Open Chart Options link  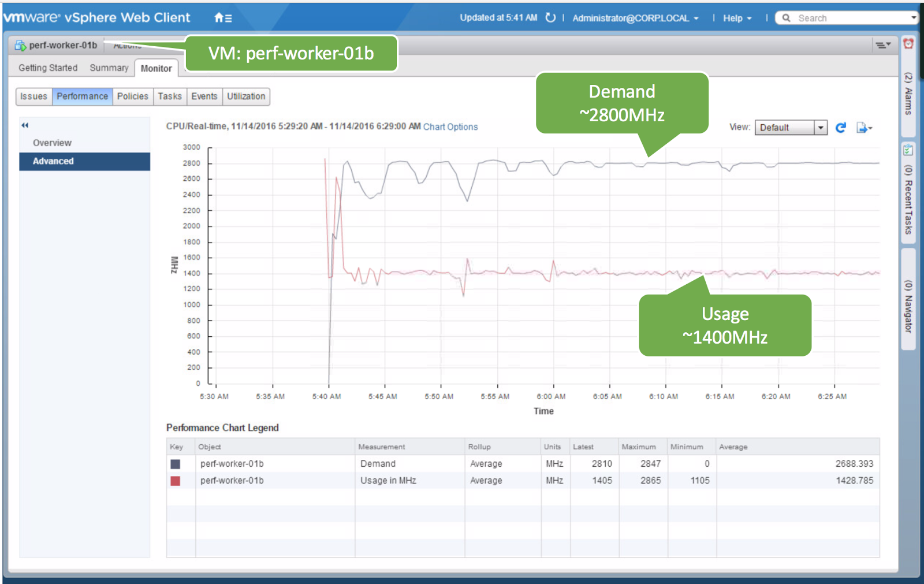click(x=450, y=127)
